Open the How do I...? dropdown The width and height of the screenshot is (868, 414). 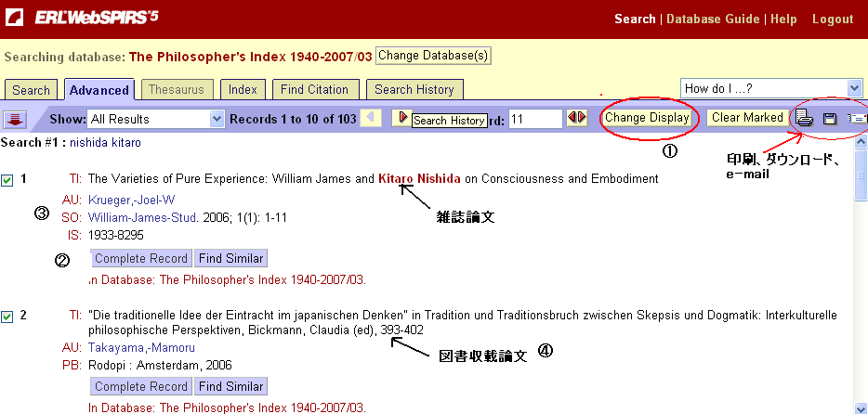click(771, 88)
